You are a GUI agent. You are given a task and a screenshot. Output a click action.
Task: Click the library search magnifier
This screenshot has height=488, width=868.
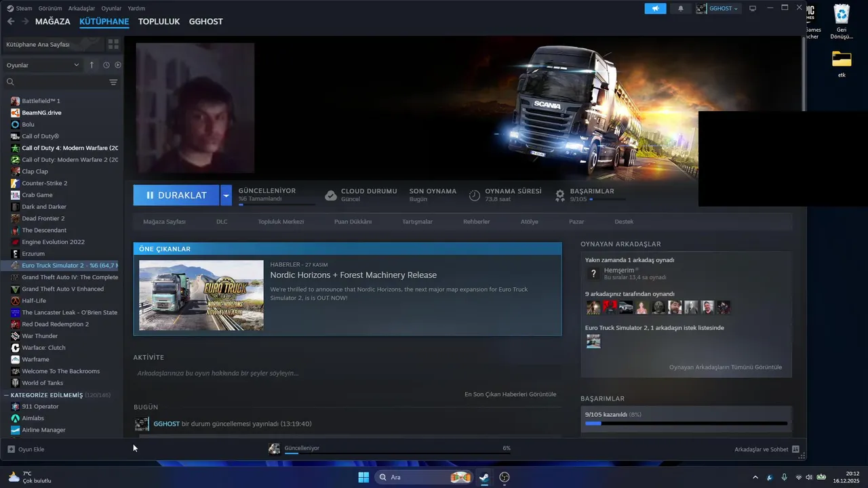tap(10, 82)
